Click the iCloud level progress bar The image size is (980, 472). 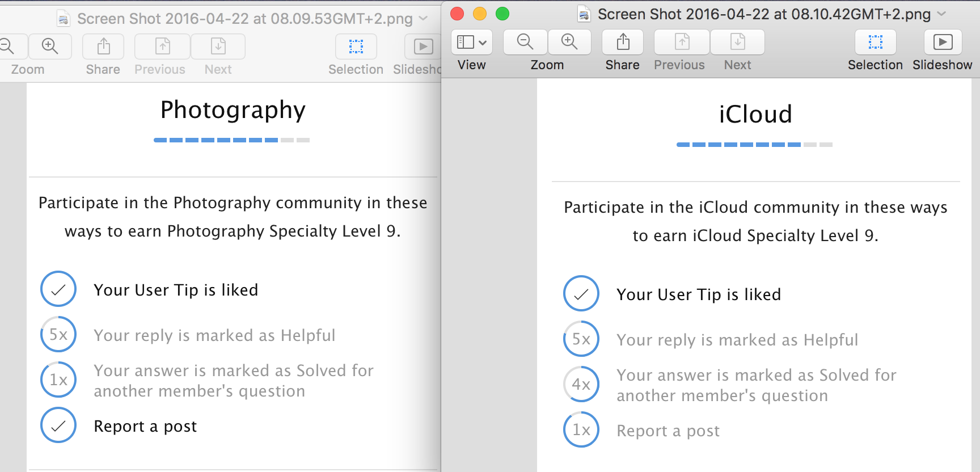click(x=754, y=145)
